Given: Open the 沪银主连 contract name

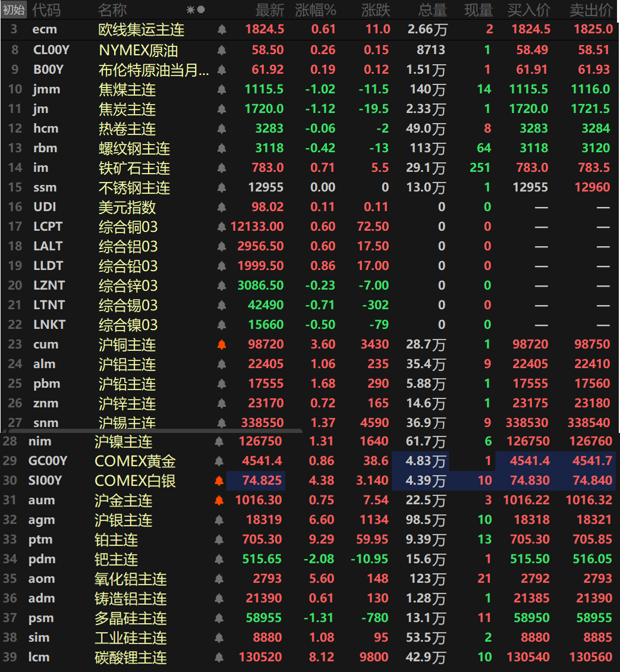Looking at the screenshot, I should tap(123, 520).
